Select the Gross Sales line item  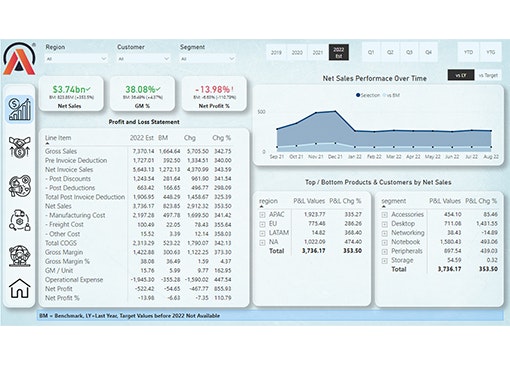(x=61, y=151)
